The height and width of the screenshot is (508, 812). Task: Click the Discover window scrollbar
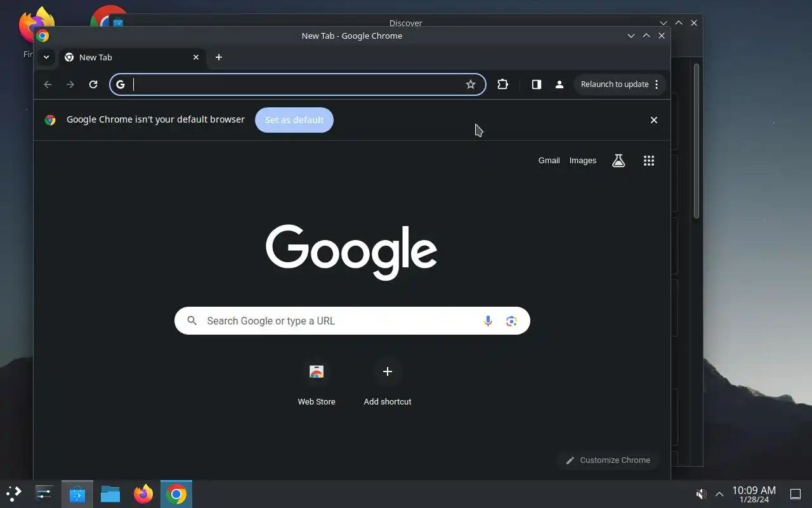(x=697, y=141)
